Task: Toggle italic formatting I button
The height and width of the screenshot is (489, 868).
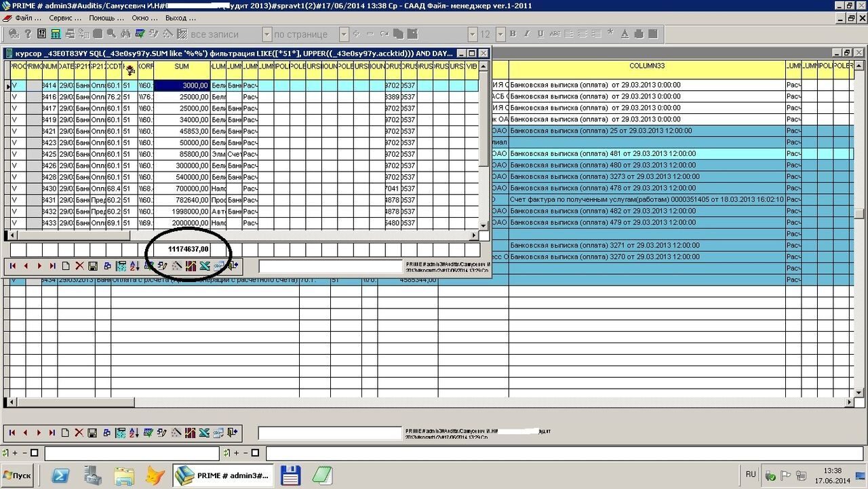Action: (527, 34)
